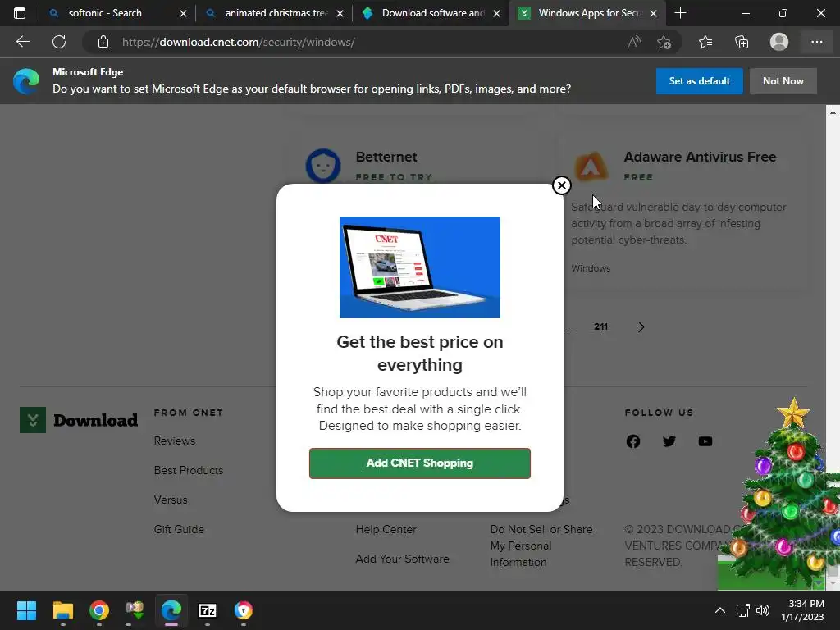Open Versus footer link
Screen dimensions: 840x630
[171, 500]
